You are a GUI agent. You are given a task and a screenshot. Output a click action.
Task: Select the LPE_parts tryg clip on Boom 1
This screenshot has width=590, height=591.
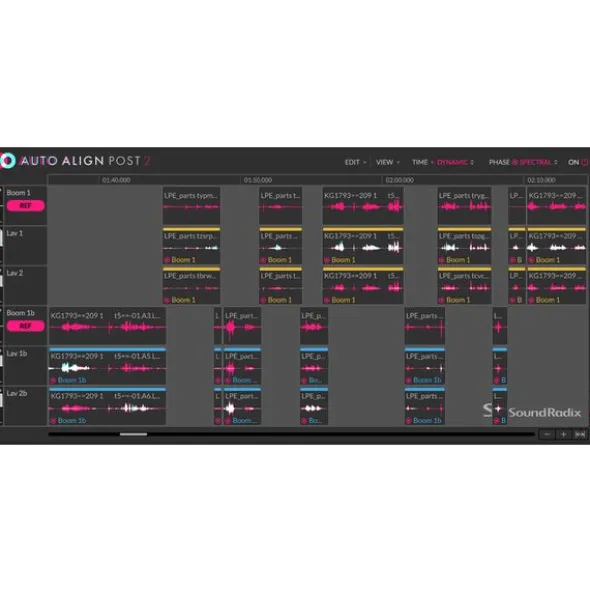click(464, 205)
